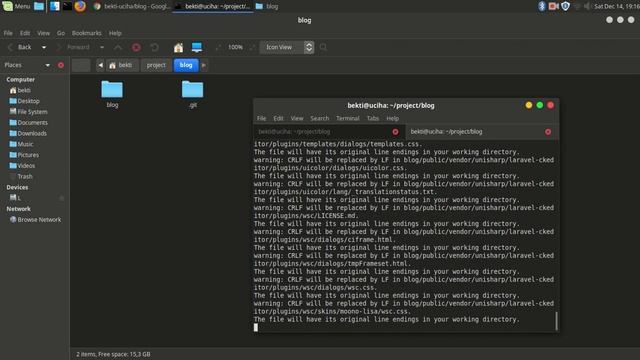Launch the terminal from the panel launcher
Image resolution: width=640 pixels, height=360 pixels.
pyautogui.click(x=67, y=6)
